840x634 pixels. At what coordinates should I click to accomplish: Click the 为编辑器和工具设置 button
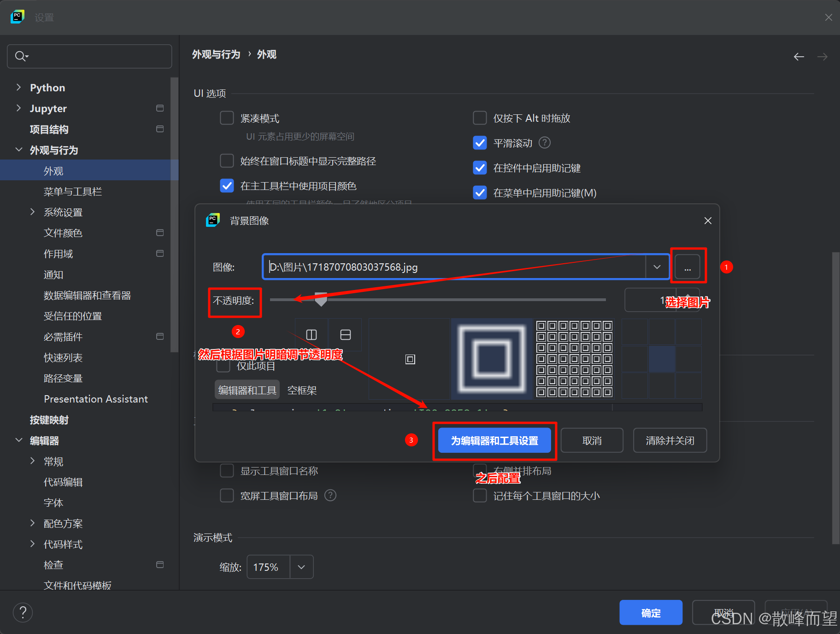(494, 440)
